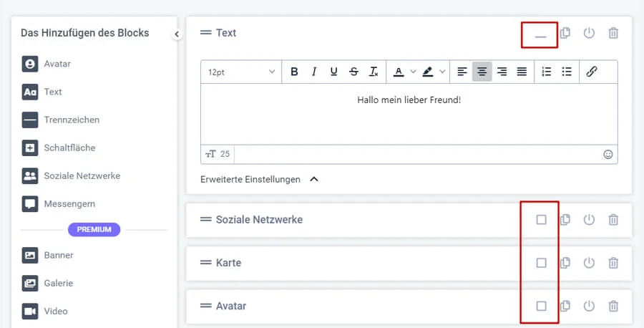Click the Bold formatting icon

tap(294, 72)
